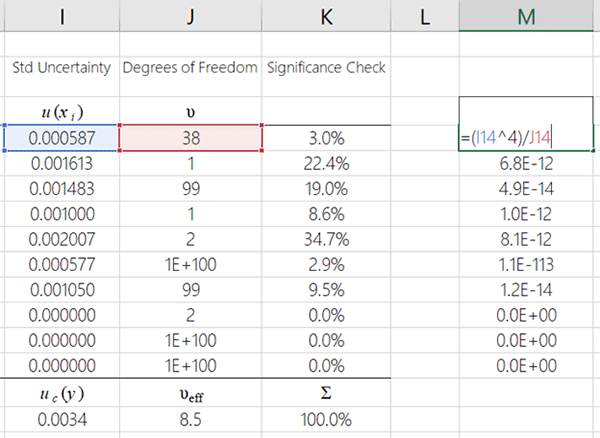Viewport: 600px width, 438px height.
Task: Select column K header
Action: tap(326, 16)
